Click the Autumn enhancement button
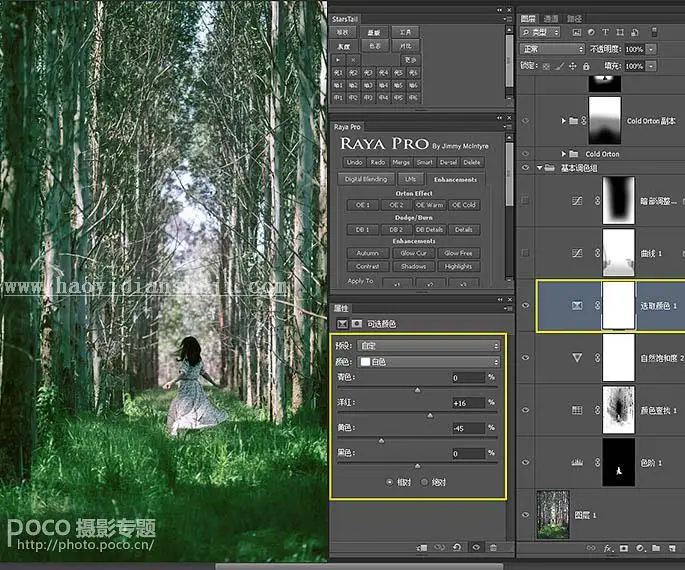Image resolution: width=685 pixels, height=570 pixels. pos(367,253)
